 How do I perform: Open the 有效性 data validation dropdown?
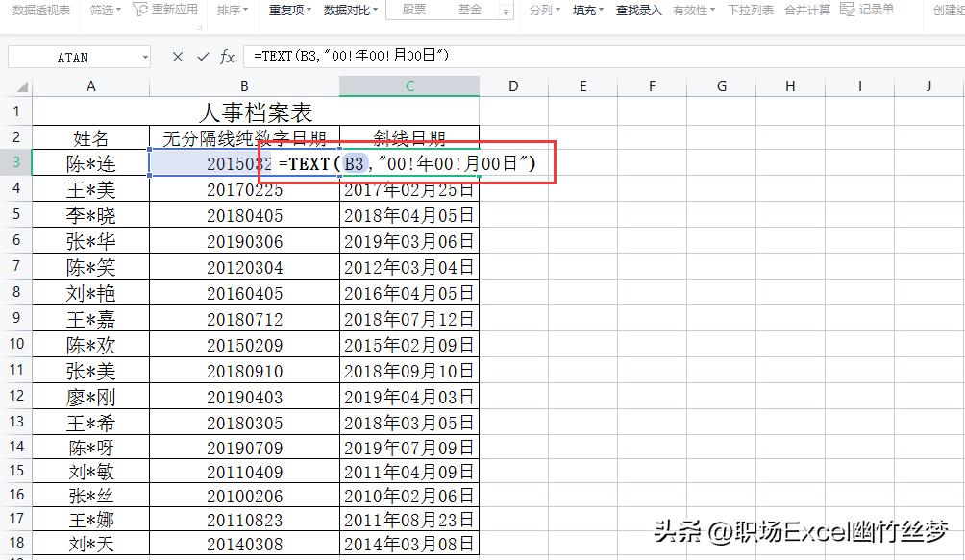point(694,11)
